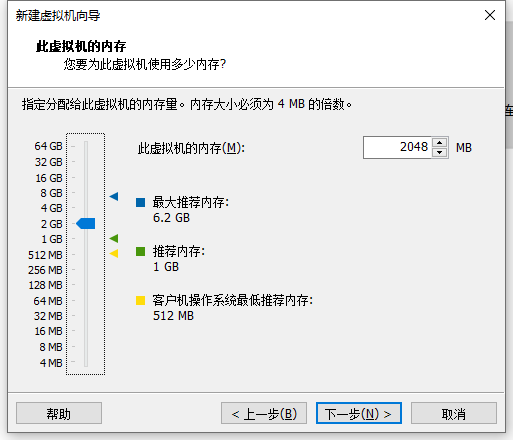Click the blue maximum recommended memory arrow
The width and height of the screenshot is (513, 440).
point(114,196)
